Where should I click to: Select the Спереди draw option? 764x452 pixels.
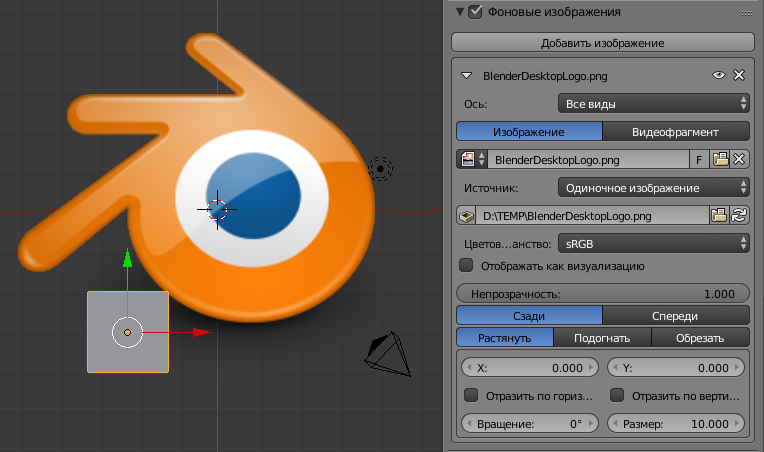coord(676,316)
